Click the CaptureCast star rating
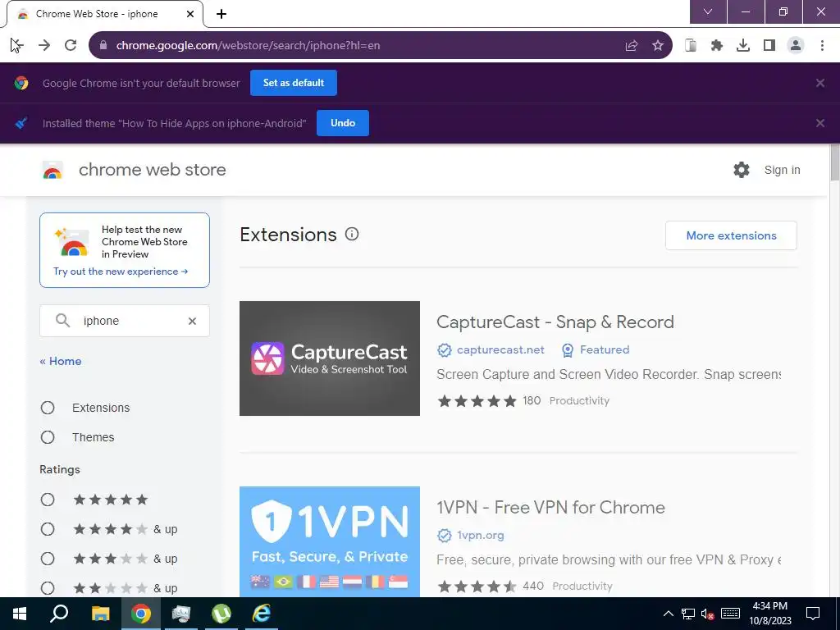Image resolution: width=840 pixels, height=630 pixels. coord(477,400)
